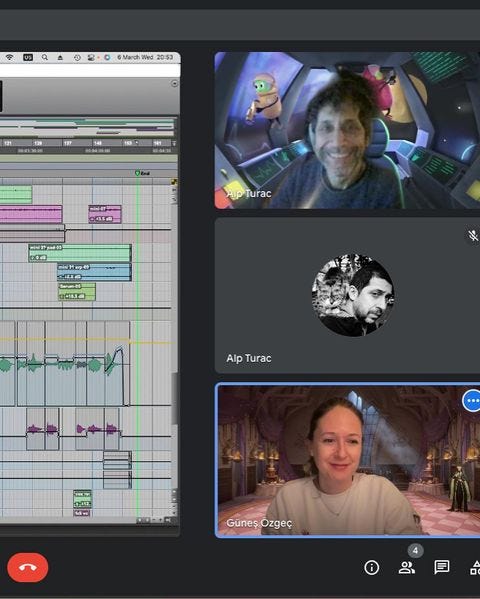Open more options on Güneş Özgeç's tile
Screen dimensions: 480x599
pyautogui.click(x=472, y=401)
